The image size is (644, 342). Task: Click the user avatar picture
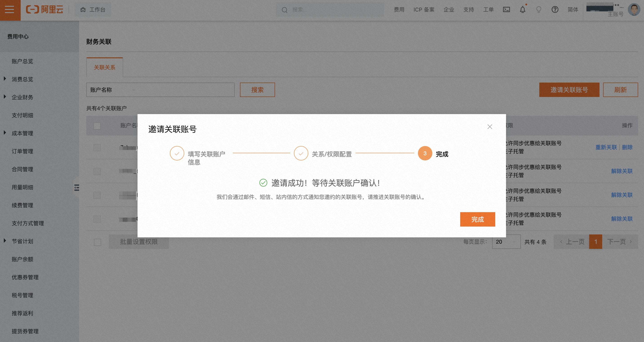click(633, 10)
